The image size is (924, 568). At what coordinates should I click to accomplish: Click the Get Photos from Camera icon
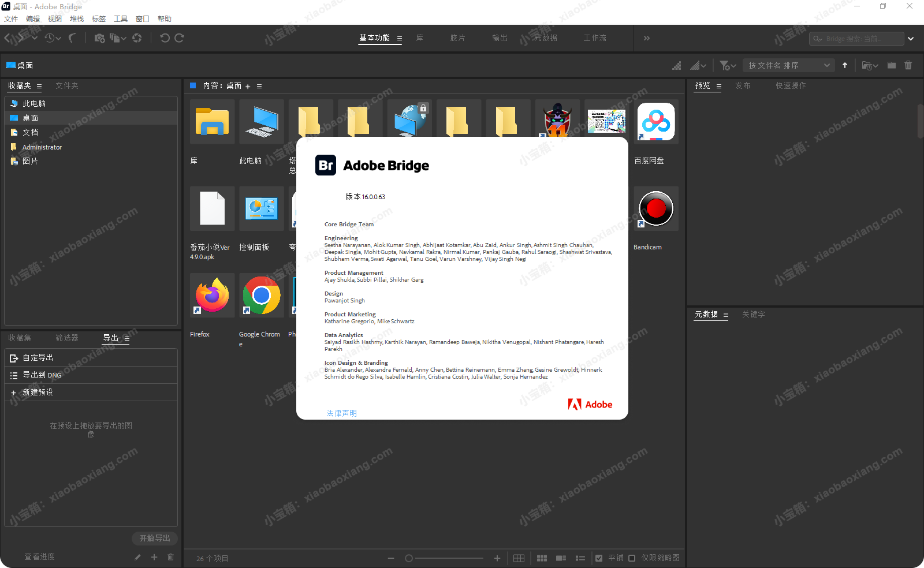[99, 38]
